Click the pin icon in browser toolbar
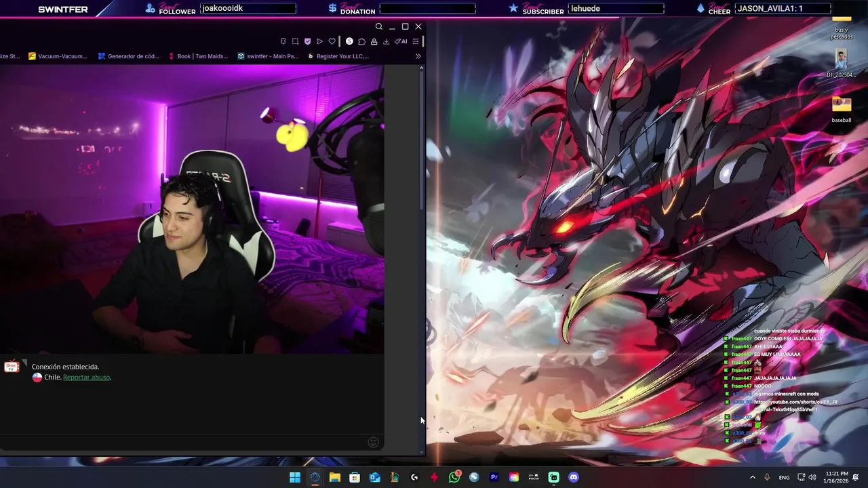This screenshot has width=868, height=488. tap(283, 41)
